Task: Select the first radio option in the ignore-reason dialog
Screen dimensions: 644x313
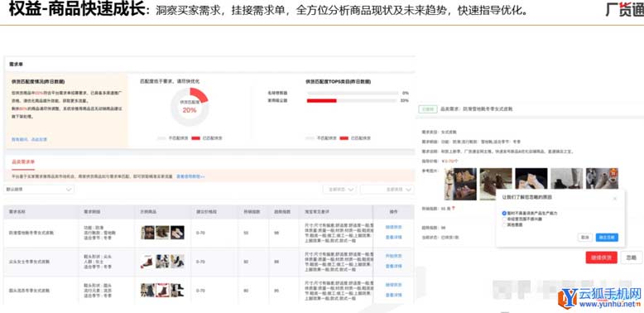Action: pos(504,214)
